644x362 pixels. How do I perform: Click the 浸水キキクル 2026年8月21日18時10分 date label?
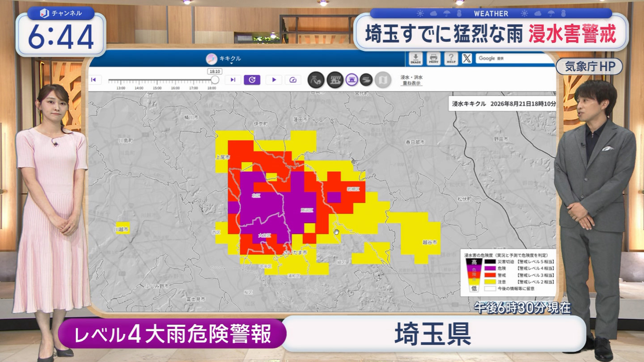point(504,104)
